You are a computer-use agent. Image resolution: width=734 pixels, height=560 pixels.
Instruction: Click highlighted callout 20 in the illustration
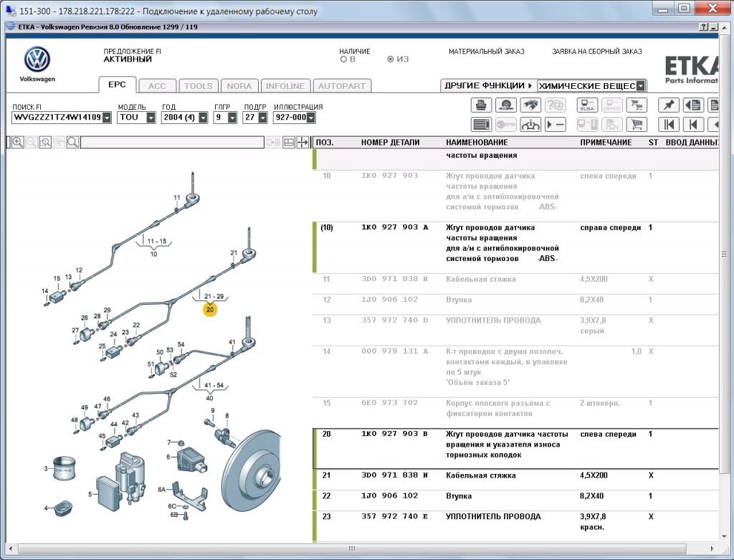210,309
